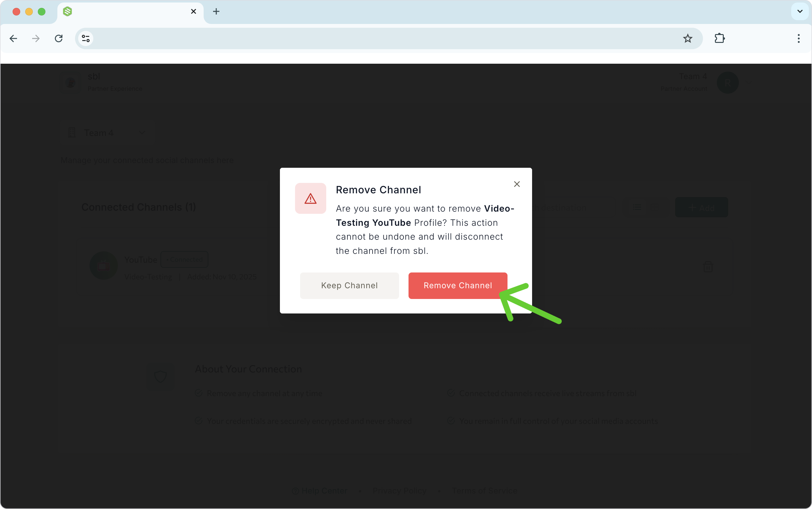Image resolution: width=812 pixels, height=509 pixels.
Task: Click the check icon beside Your credentials
Action: point(199,421)
